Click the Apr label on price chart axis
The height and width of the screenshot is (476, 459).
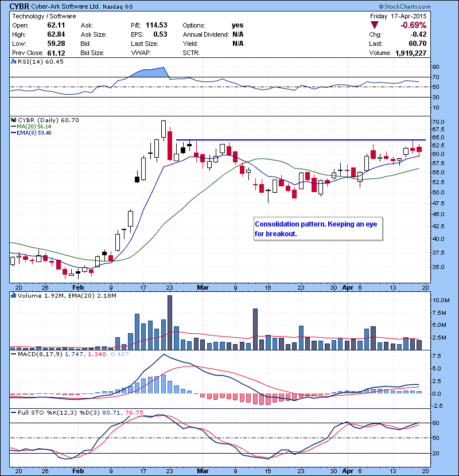click(348, 287)
